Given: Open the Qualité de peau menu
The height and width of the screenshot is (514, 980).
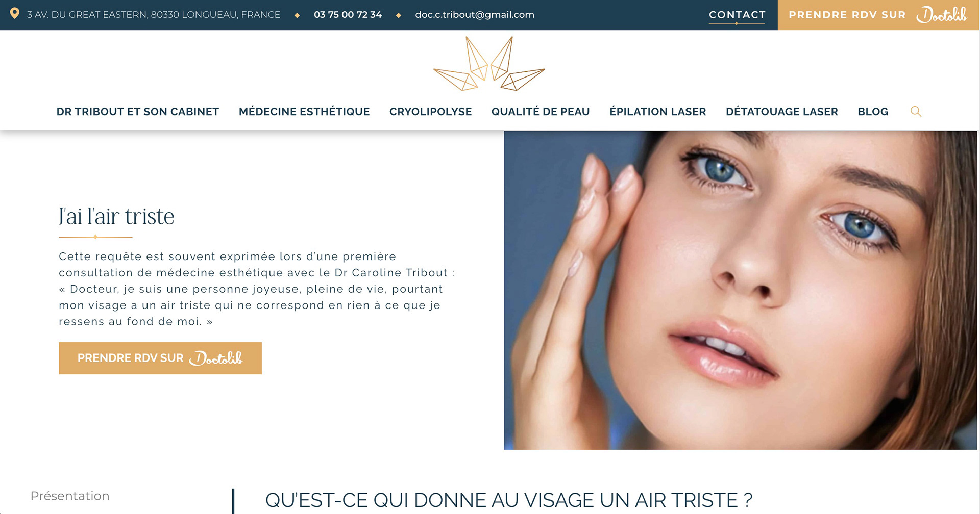Looking at the screenshot, I should click(x=541, y=112).
